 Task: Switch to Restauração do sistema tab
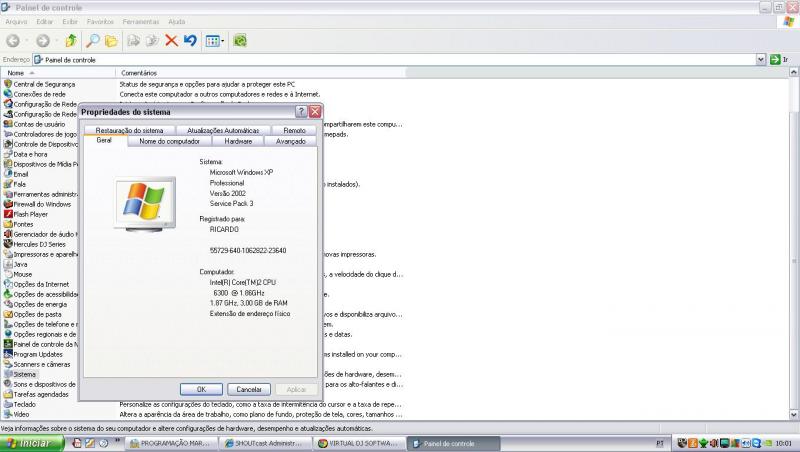(x=130, y=131)
